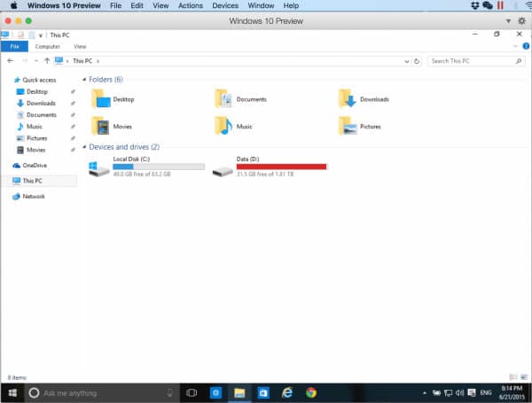Open the Documents folder in Folders section
This screenshot has height=403, width=532.
click(x=241, y=99)
